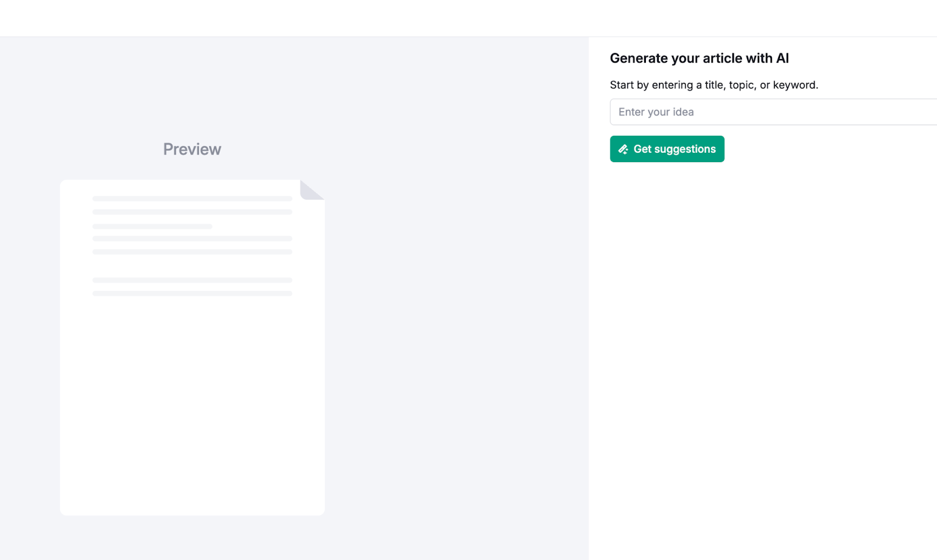Image resolution: width=937 pixels, height=560 pixels.
Task: Click empty white space below Get suggestions button
Action: pyautogui.click(x=761, y=351)
